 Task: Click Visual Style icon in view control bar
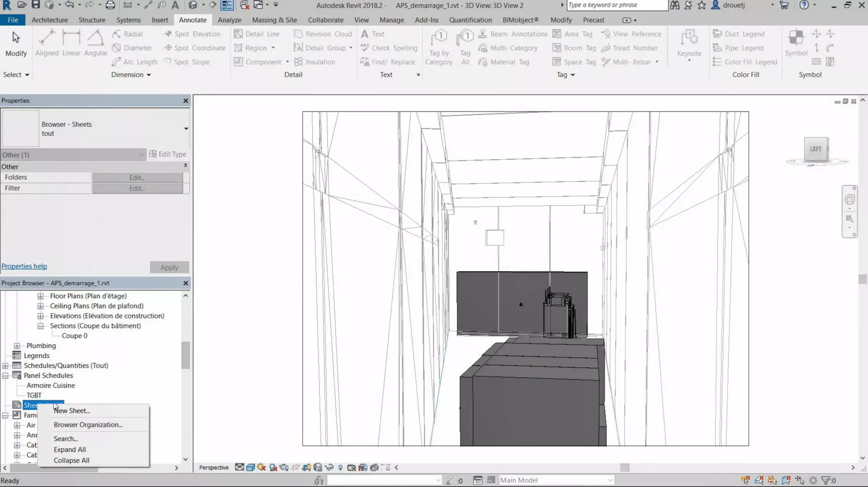tap(250, 468)
